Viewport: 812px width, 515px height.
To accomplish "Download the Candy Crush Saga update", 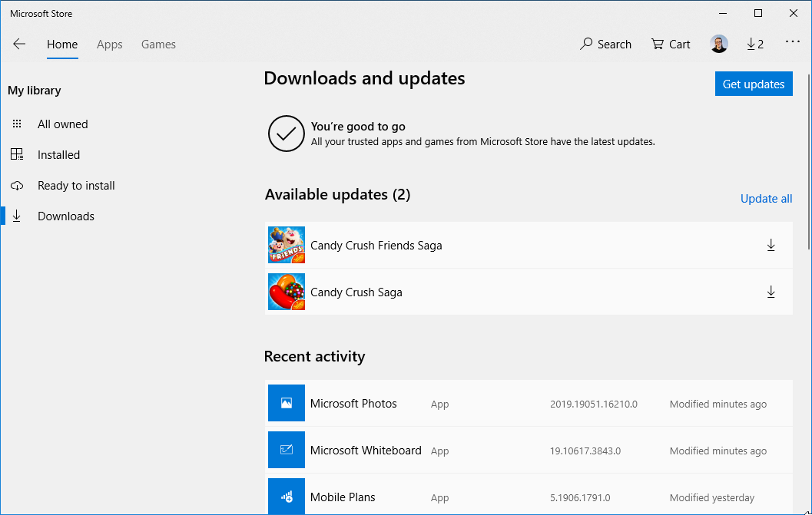I will coord(771,292).
